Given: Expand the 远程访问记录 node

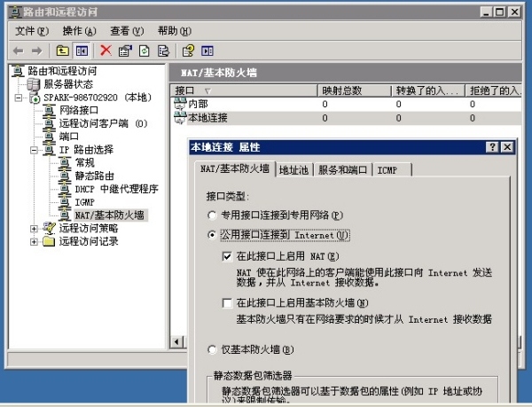Looking at the screenshot, I should pos(34,242).
